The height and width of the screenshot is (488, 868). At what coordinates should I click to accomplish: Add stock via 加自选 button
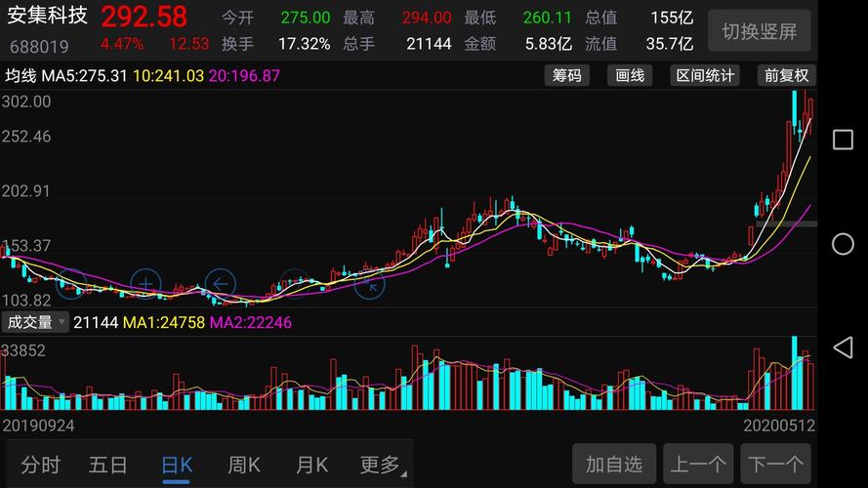(x=614, y=464)
